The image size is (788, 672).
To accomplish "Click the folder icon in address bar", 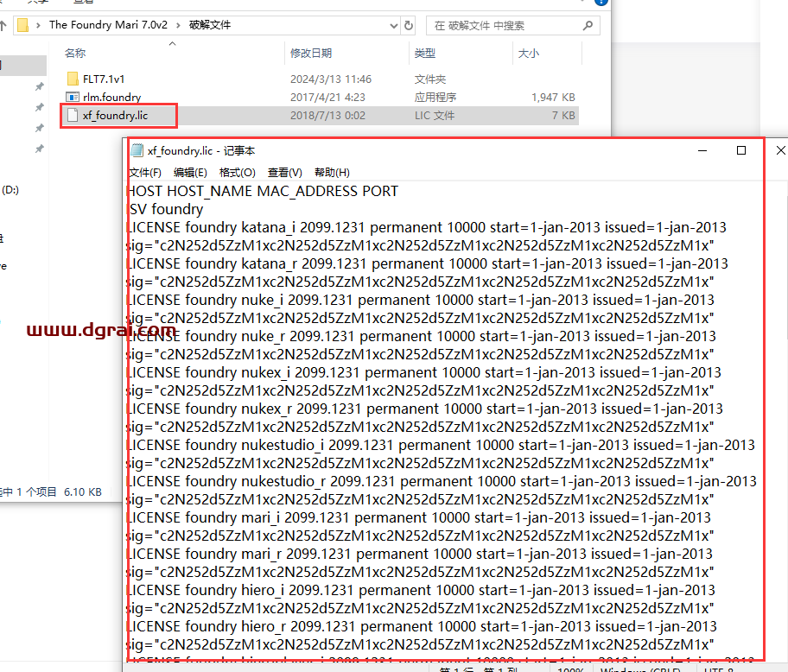I will pyautogui.click(x=22, y=25).
